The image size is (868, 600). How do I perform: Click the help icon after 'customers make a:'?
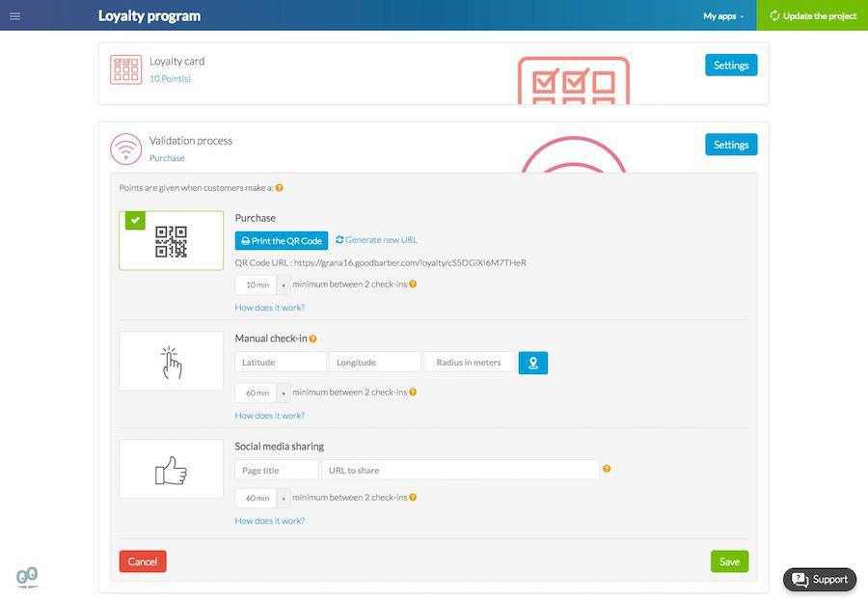point(280,188)
